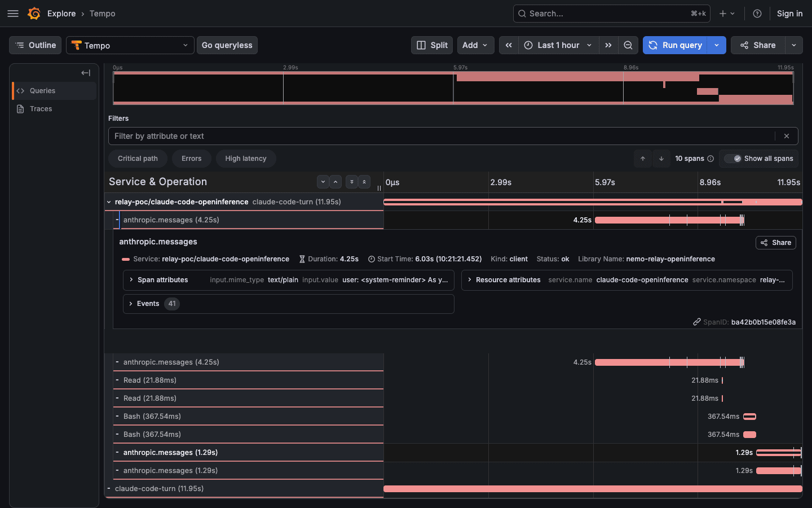Image resolution: width=812 pixels, height=508 pixels.
Task: Open the hamburger navigation menu
Action: (13, 14)
